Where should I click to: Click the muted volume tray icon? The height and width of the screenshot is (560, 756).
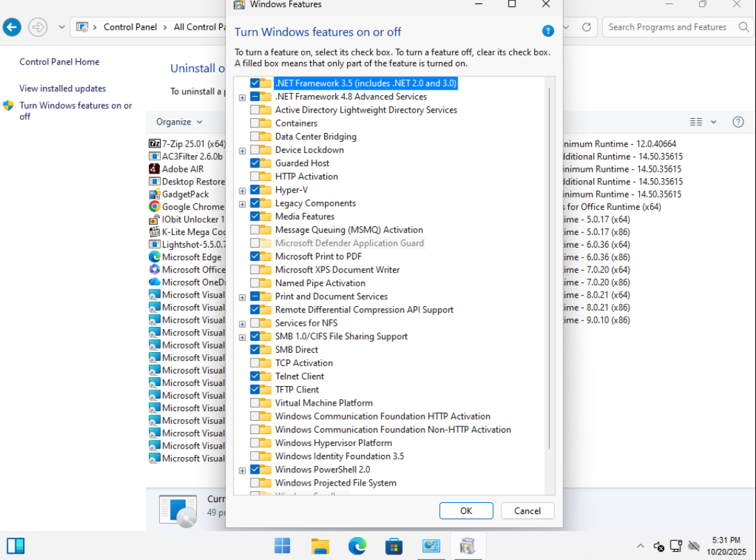[x=659, y=546]
